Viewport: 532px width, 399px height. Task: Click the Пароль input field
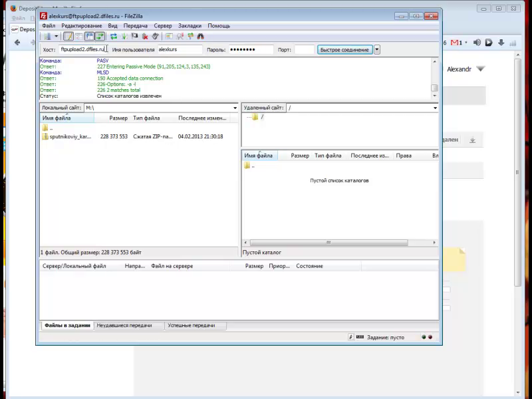pos(251,49)
